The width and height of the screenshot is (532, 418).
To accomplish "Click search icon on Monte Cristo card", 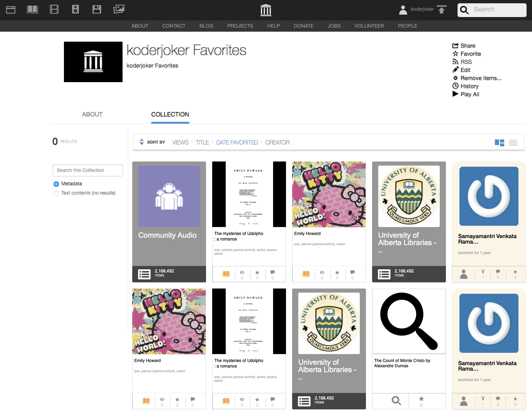I will click(x=396, y=400).
